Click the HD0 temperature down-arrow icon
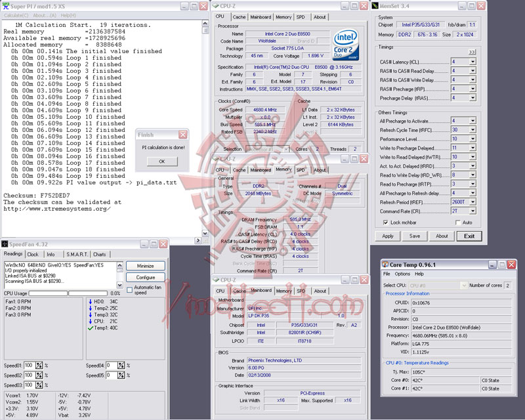 [x=90, y=301]
